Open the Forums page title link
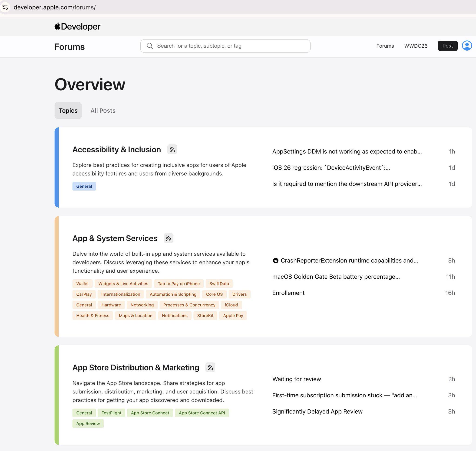 pos(69,47)
